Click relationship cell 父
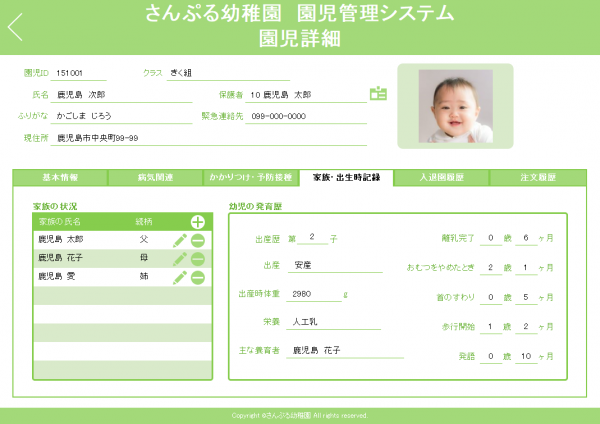The width and height of the screenshot is (600, 424). 144,240
